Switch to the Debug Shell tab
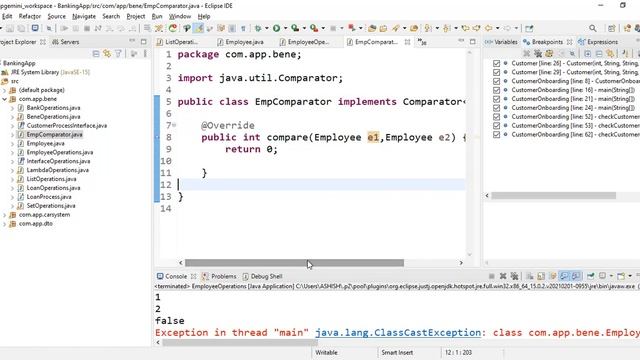 coord(262,276)
